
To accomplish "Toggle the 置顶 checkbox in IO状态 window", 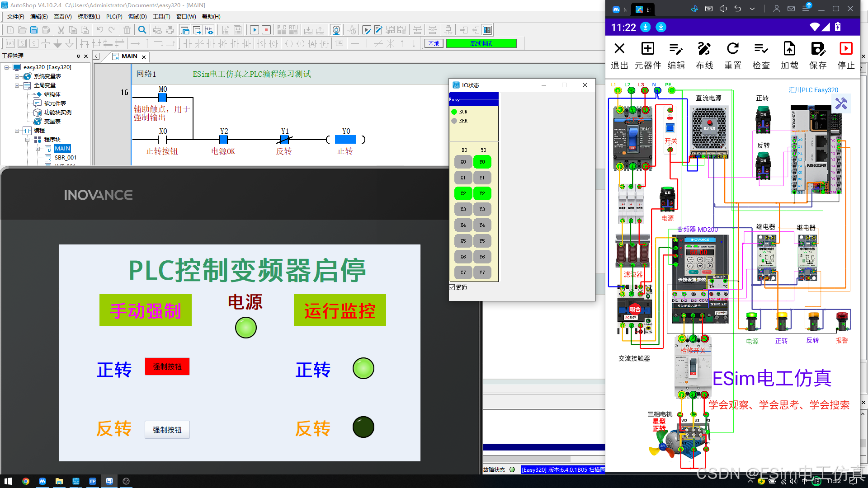I will point(452,287).
